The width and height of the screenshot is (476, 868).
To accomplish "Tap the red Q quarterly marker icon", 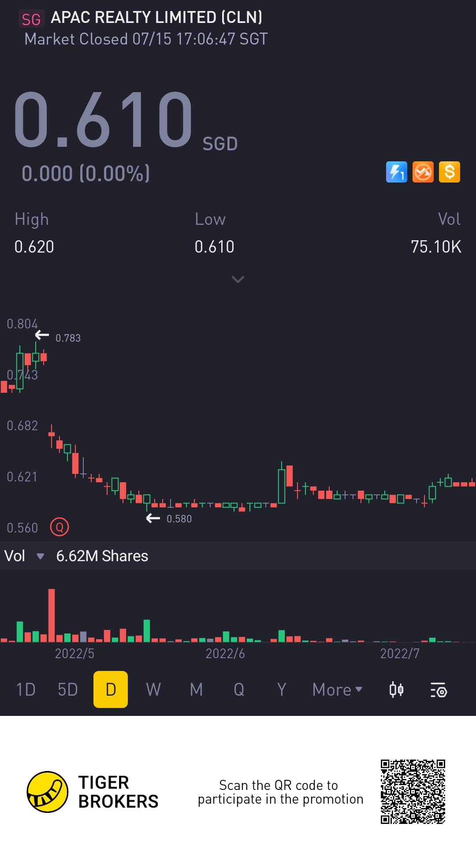I will 59,527.
